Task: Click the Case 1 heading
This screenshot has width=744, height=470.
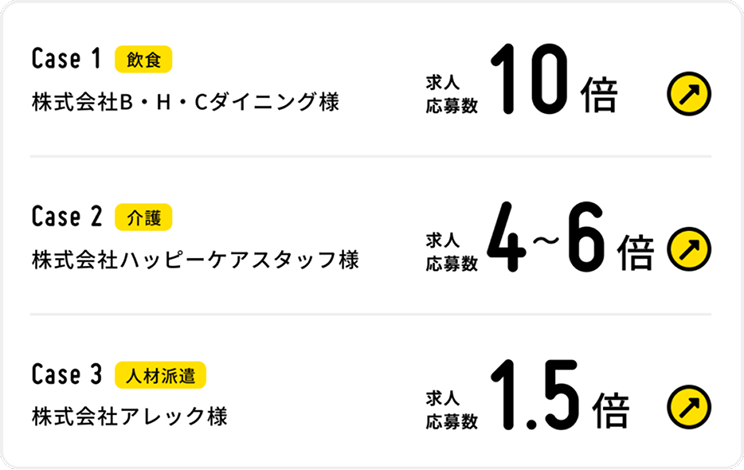Action: tap(67, 60)
